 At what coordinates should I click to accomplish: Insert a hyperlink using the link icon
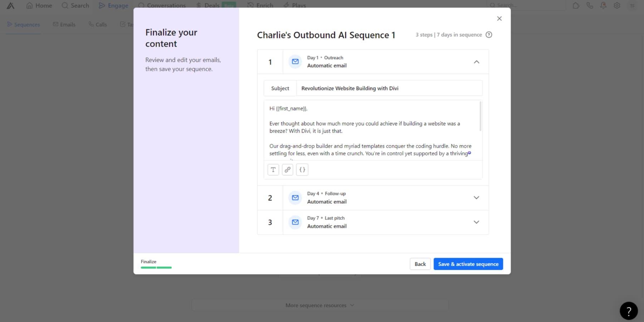(287, 169)
